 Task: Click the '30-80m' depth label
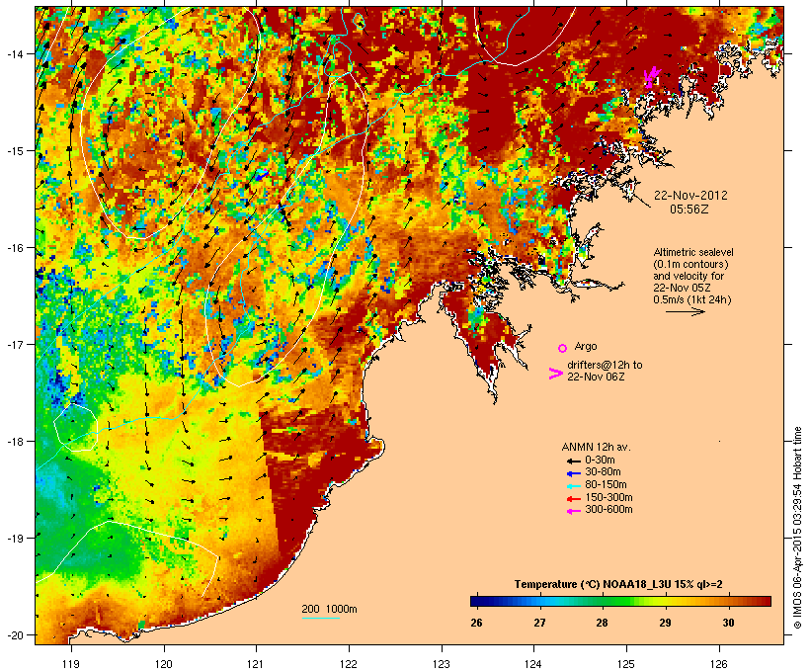pyautogui.click(x=603, y=472)
